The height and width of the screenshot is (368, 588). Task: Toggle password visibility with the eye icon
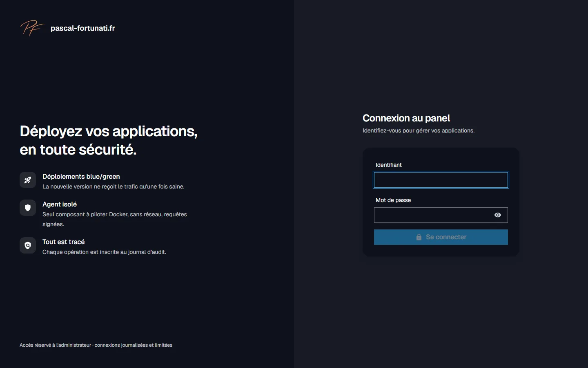click(x=498, y=215)
